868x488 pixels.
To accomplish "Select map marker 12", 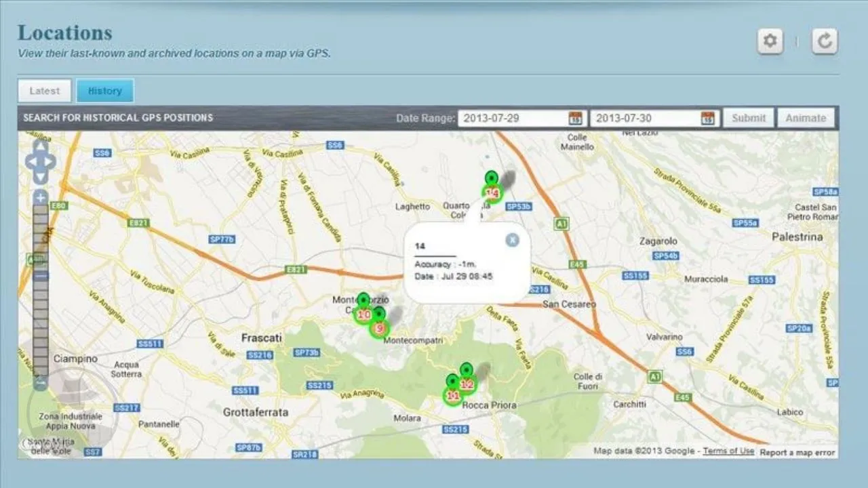I will coord(467,378).
